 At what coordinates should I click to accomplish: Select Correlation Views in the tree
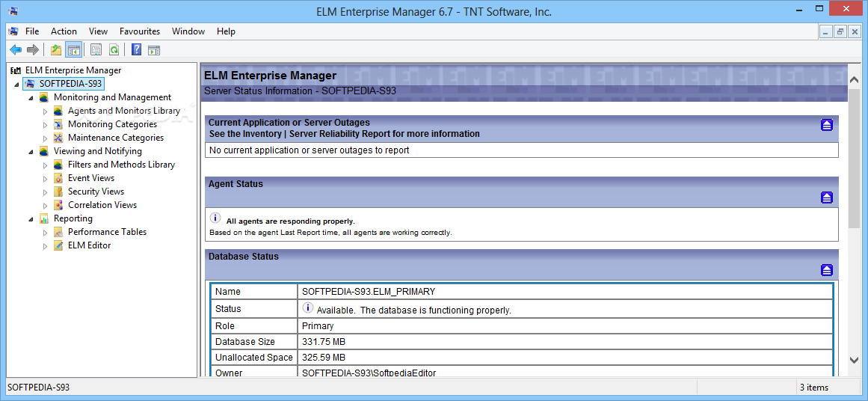[x=102, y=205]
